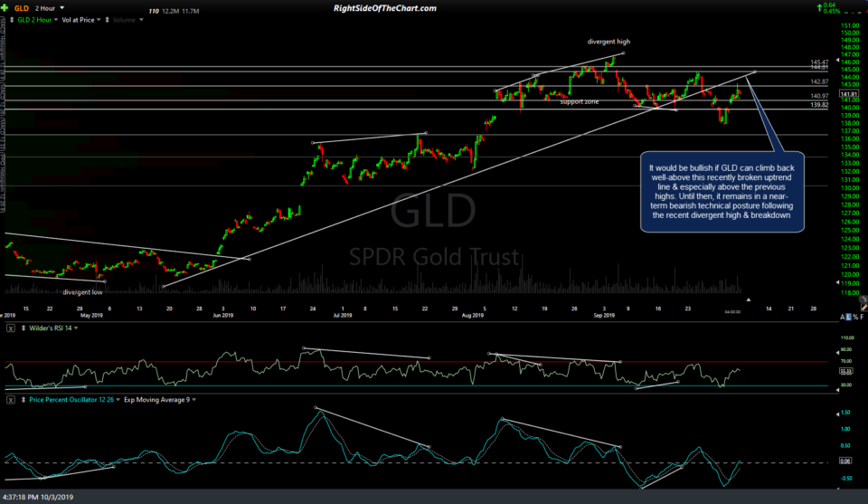Click the 140.97 price level label
Image resolution: width=868 pixels, height=504 pixels.
[819, 96]
